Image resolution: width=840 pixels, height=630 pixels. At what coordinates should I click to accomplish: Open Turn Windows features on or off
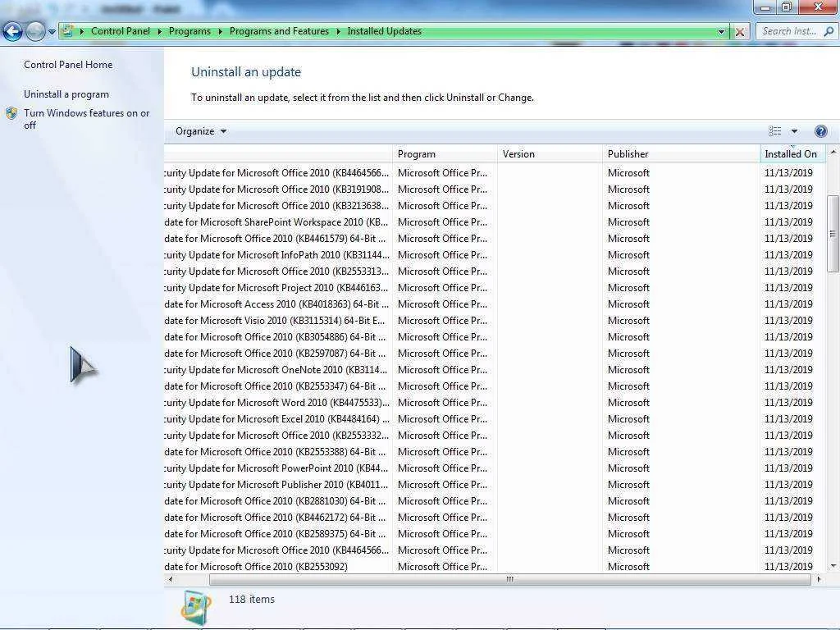pyautogui.click(x=86, y=119)
